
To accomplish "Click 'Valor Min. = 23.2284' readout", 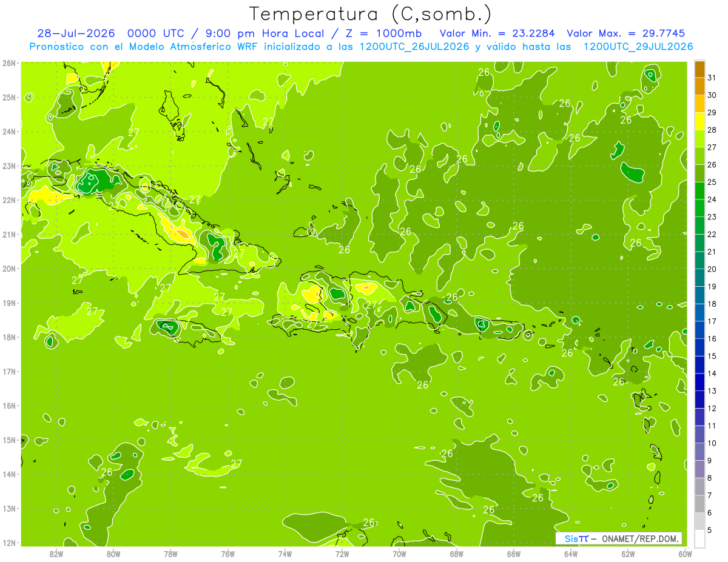I will coord(499,33).
